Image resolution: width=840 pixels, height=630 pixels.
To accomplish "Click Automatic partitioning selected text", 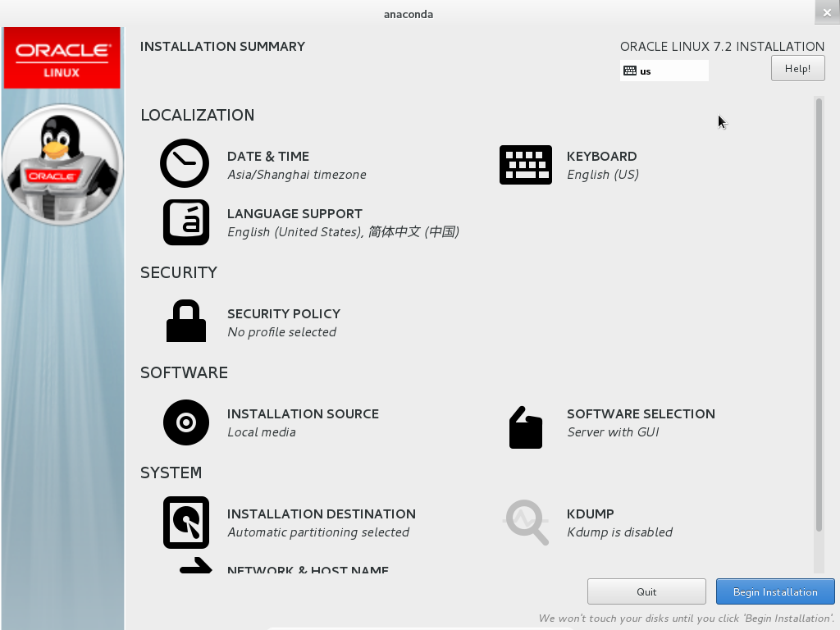I will click(318, 532).
